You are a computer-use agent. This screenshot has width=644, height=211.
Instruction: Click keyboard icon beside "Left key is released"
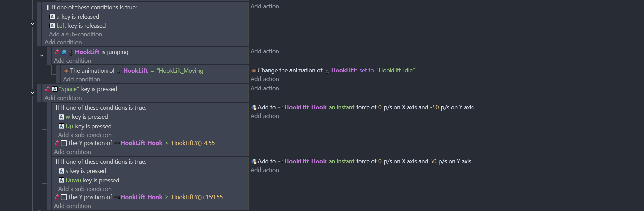[x=52, y=26]
